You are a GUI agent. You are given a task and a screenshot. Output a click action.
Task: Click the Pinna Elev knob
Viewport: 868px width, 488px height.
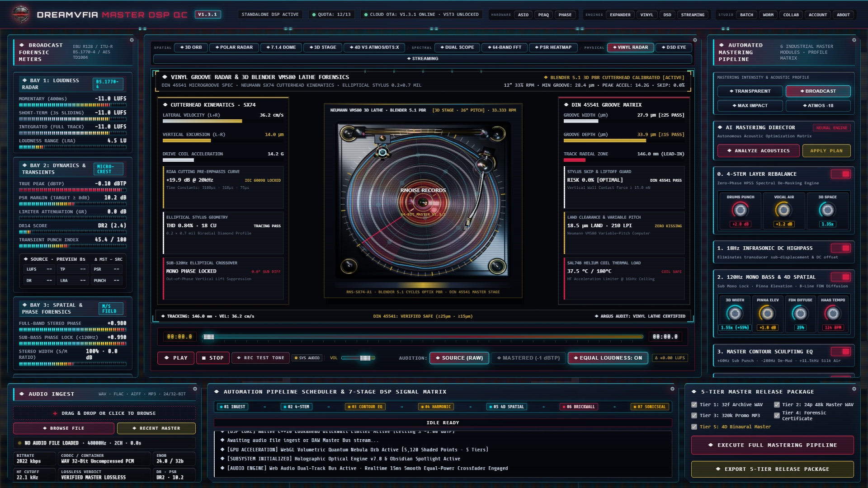[767, 313]
